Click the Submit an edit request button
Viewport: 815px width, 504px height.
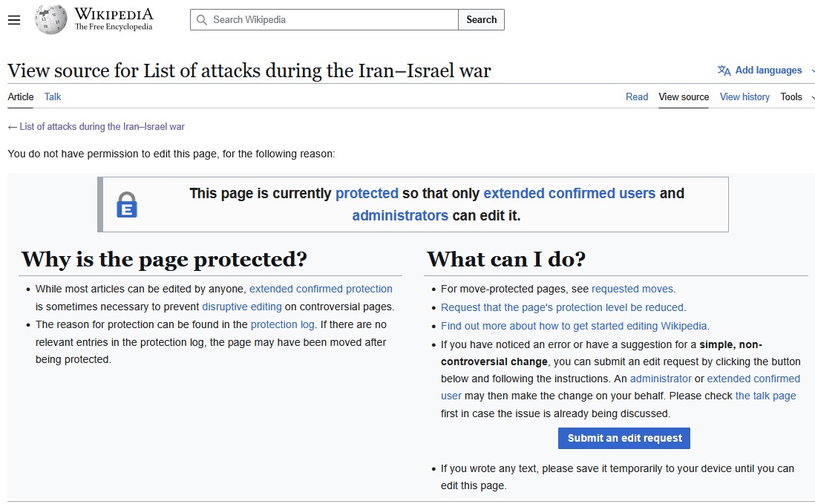623,438
